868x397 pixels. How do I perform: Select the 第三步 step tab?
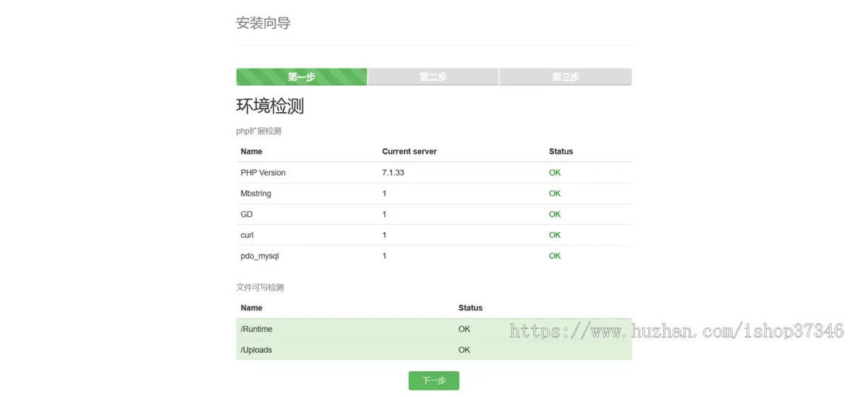click(565, 77)
